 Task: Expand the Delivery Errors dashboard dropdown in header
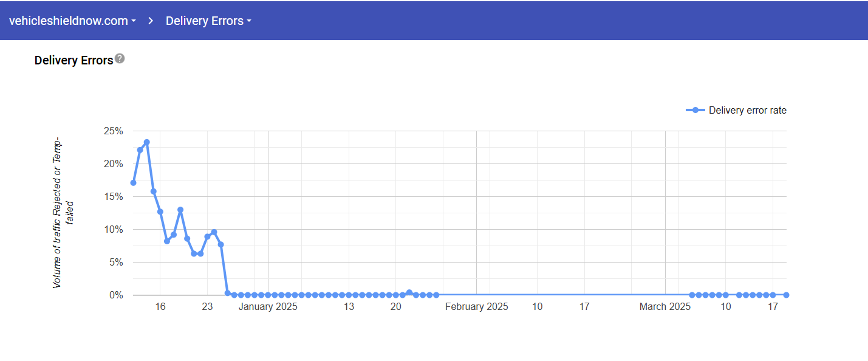click(x=208, y=21)
